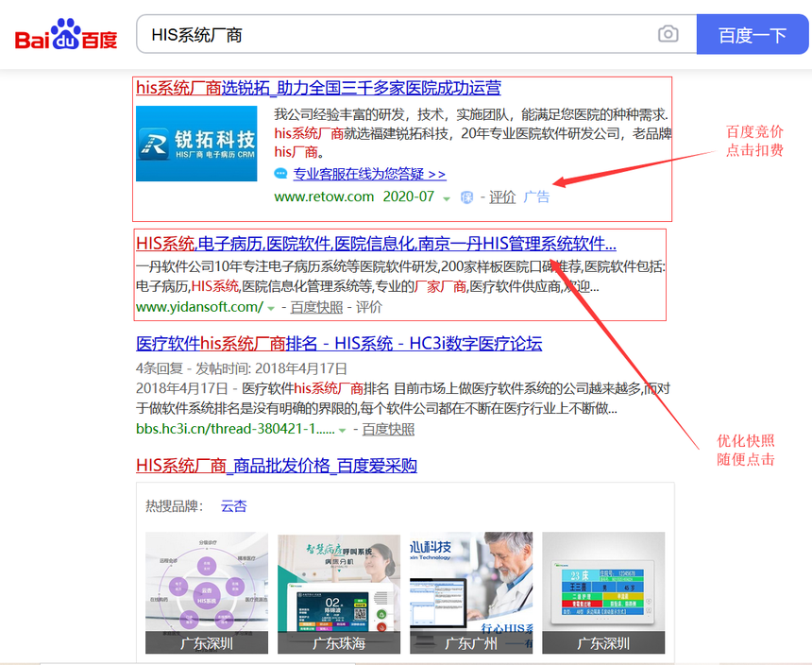Click the Baidu logo
The width and height of the screenshot is (812, 665).
tap(66, 35)
